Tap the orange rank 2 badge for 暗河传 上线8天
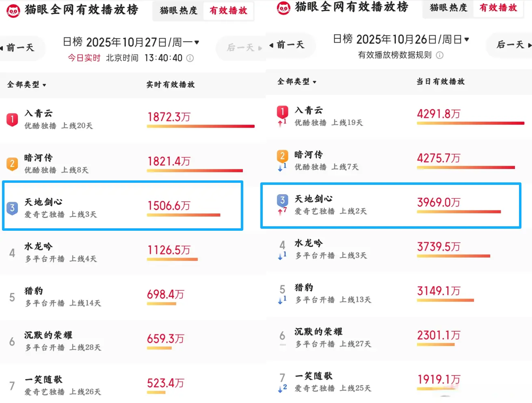This screenshot has width=532, height=403. (12, 164)
